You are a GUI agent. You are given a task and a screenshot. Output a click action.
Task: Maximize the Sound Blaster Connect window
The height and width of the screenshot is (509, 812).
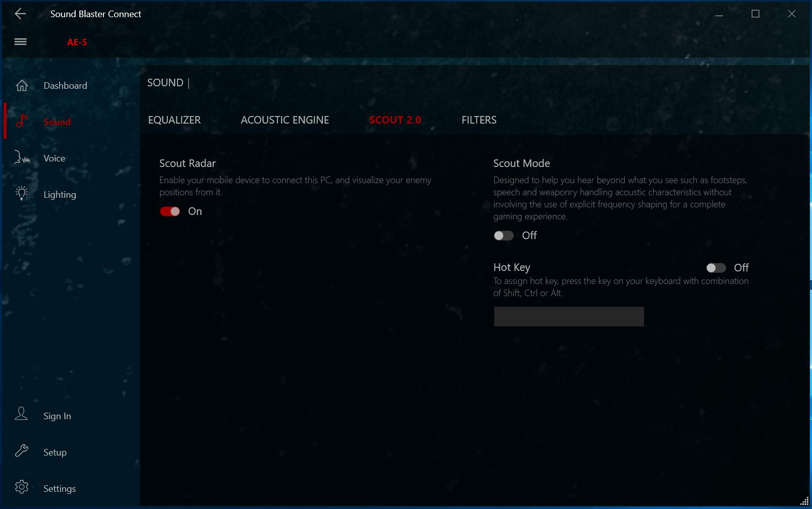click(x=756, y=14)
